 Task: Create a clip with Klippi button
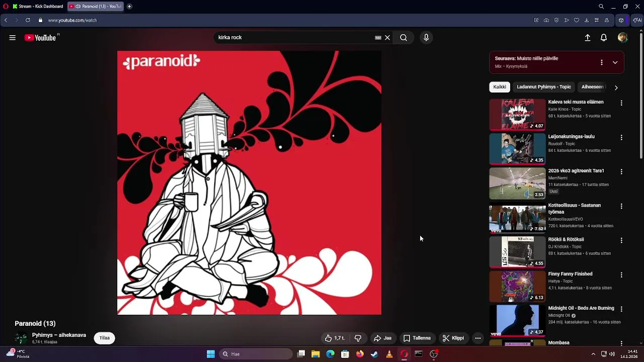pos(453,338)
